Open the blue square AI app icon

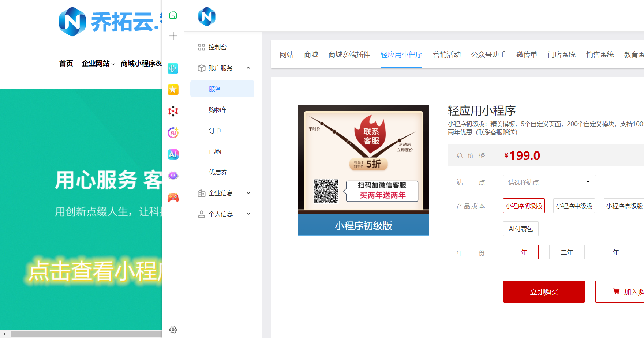[173, 154]
